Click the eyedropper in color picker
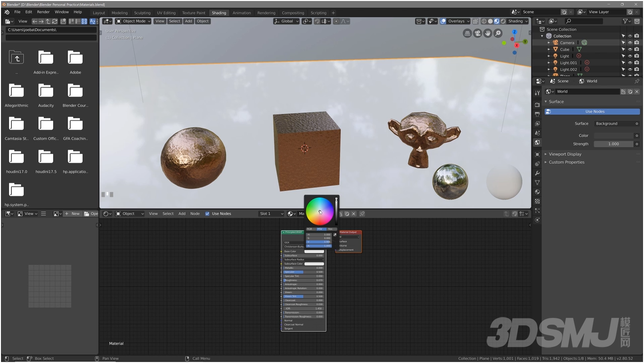 [x=335, y=235]
